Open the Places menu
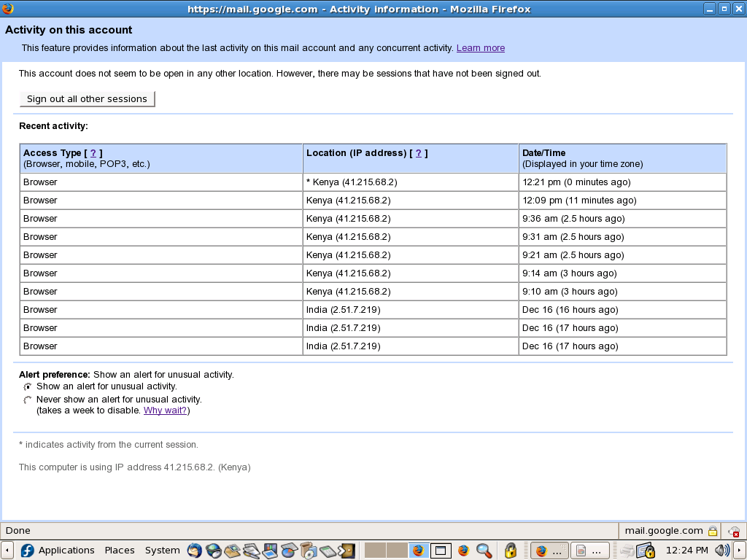The height and width of the screenshot is (560, 747). 120,551
